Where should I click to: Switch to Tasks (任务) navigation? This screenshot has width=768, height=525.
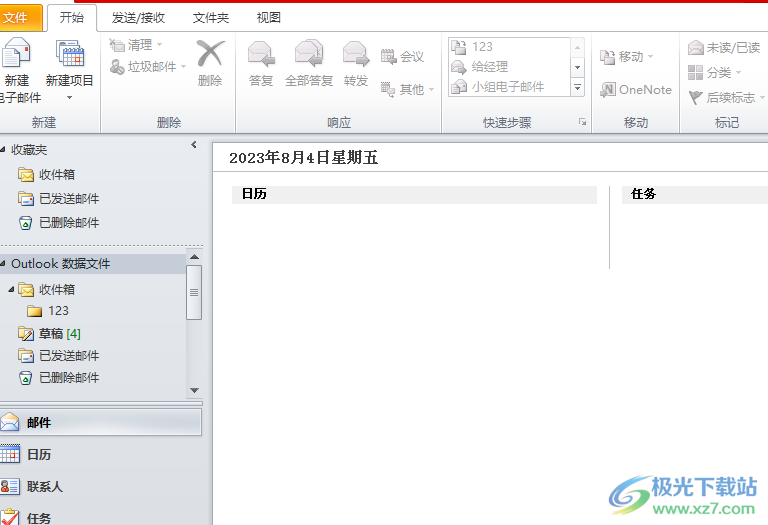(x=100, y=517)
